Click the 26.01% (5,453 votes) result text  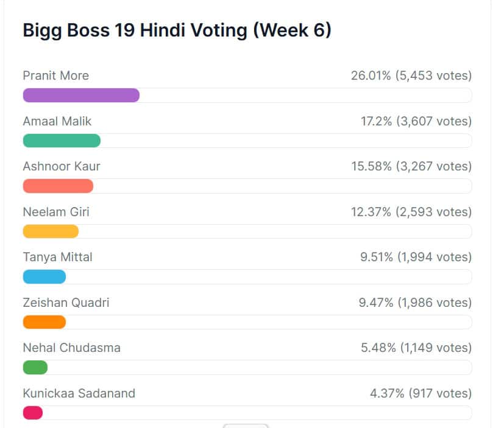point(411,75)
